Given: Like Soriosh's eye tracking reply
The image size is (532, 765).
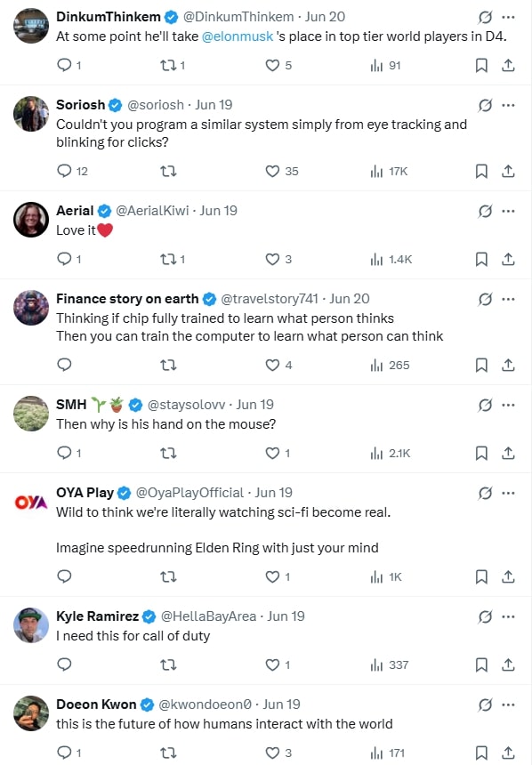Looking at the screenshot, I should coord(273,171).
